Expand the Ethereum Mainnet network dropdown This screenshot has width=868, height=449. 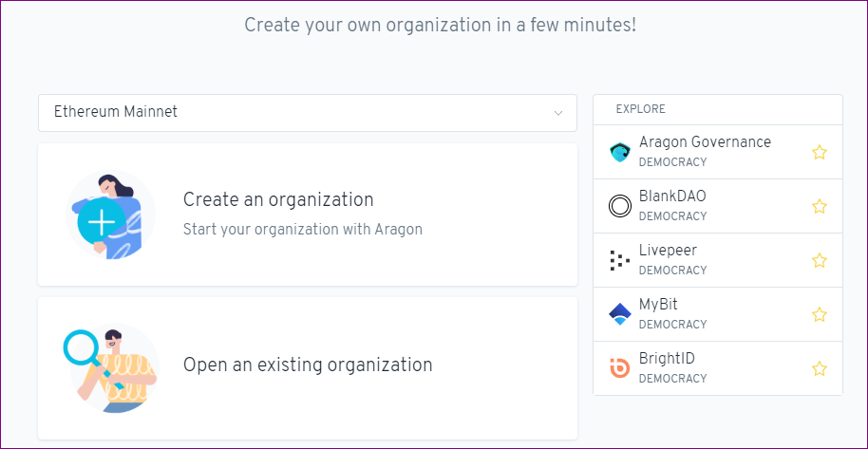308,113
